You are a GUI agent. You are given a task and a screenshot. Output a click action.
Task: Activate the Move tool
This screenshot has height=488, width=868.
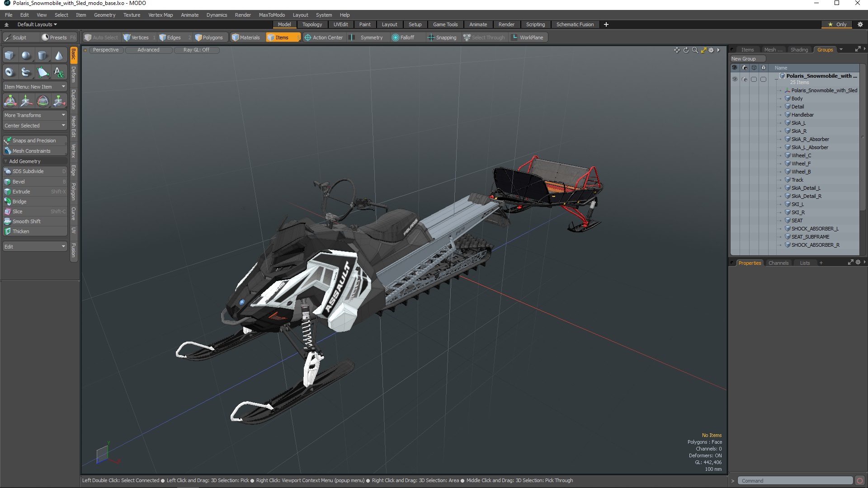click(26, 101)
